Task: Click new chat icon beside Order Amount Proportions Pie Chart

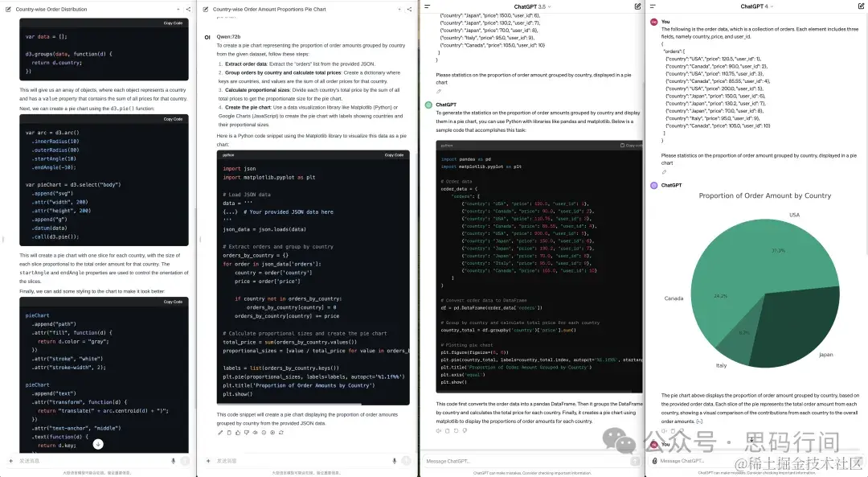Action: [x=206, y=10]
